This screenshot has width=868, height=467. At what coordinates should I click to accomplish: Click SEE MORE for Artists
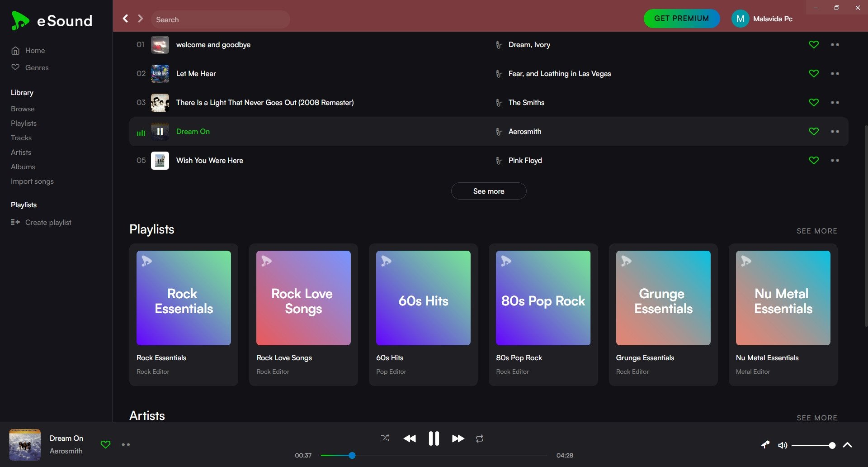(816, 418)
